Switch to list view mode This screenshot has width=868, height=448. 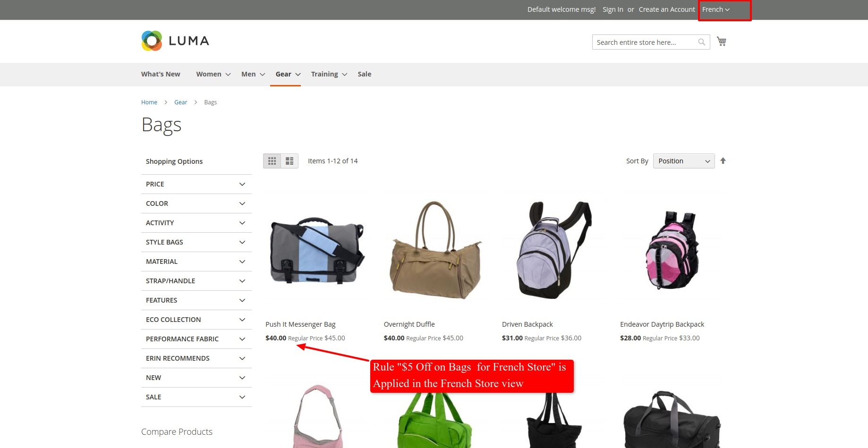pos(289,161)
